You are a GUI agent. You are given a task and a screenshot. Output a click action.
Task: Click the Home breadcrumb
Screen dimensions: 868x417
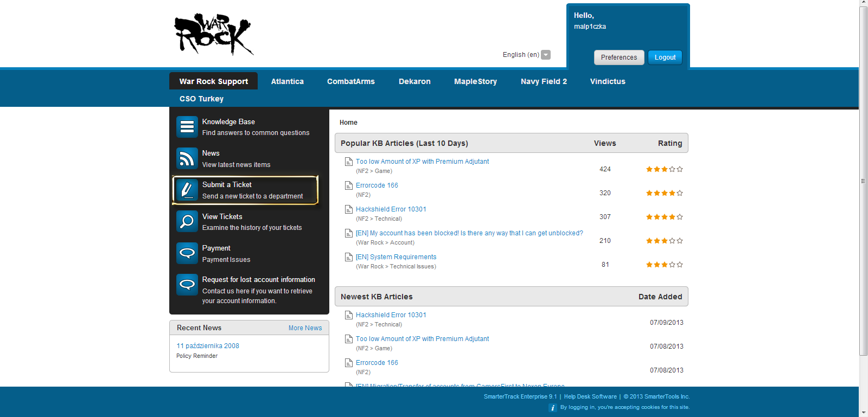[348, 123]
